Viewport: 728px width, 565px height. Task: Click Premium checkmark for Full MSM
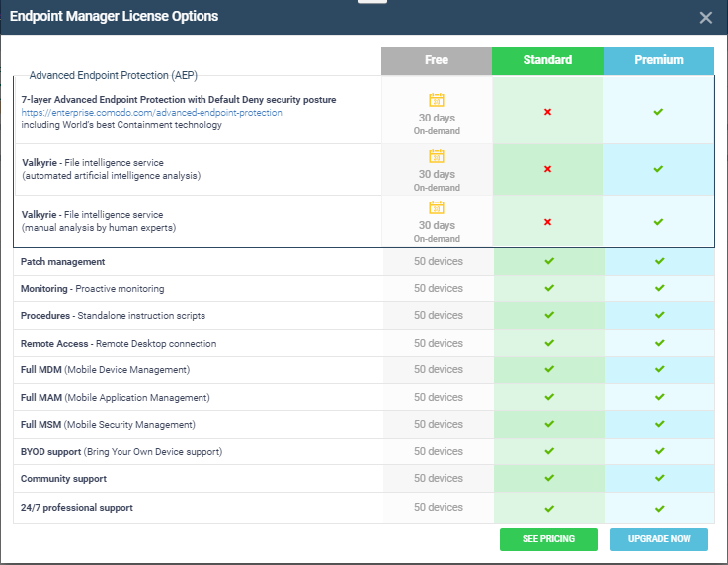tap(660, 424)
